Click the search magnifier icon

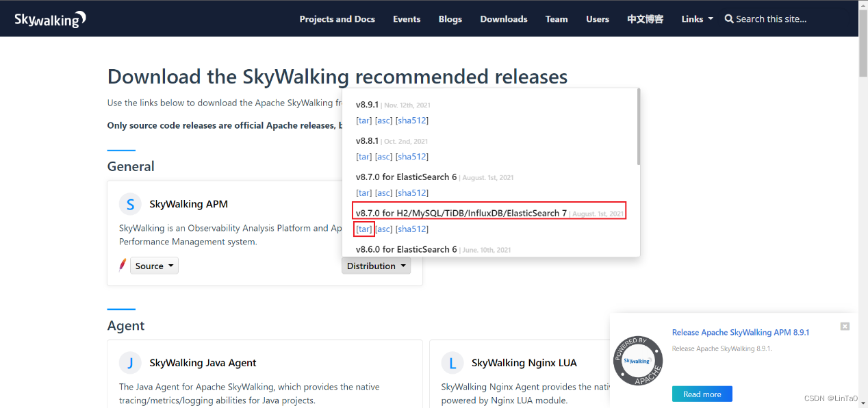coord(729,19)
